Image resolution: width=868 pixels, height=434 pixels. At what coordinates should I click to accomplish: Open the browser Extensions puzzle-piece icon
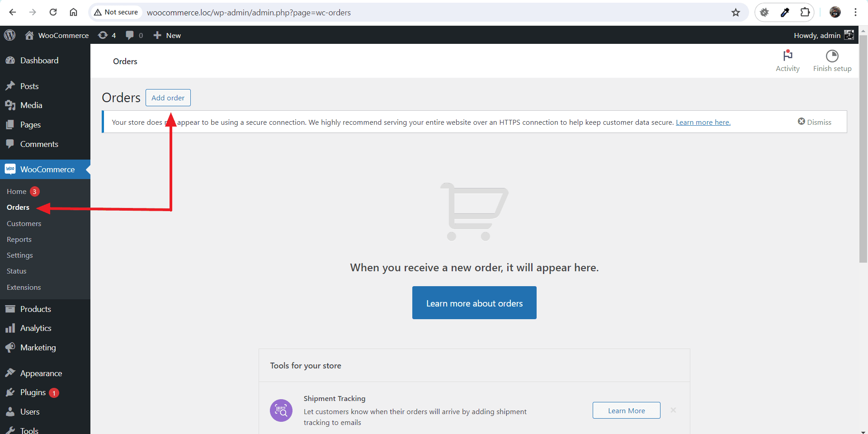point(805,12)
